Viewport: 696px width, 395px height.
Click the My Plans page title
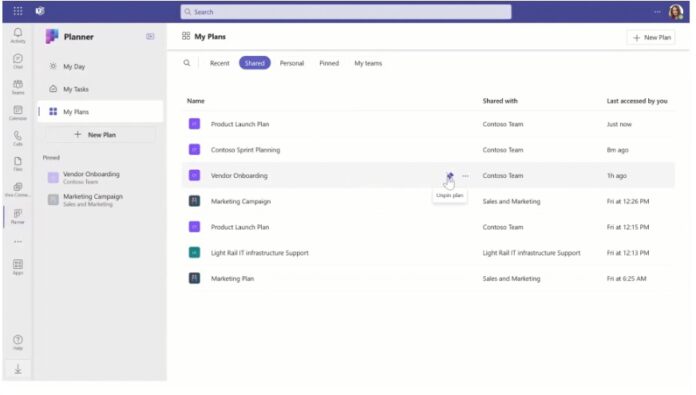(210, 36)
